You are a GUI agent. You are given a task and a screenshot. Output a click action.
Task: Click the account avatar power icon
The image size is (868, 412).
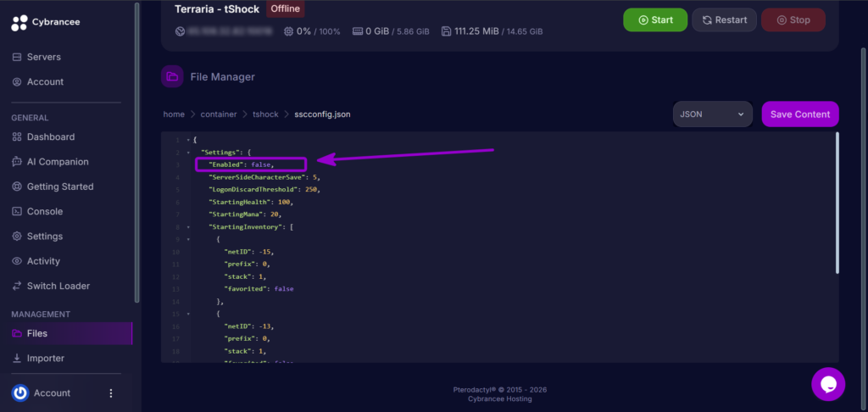pos(20,393)
